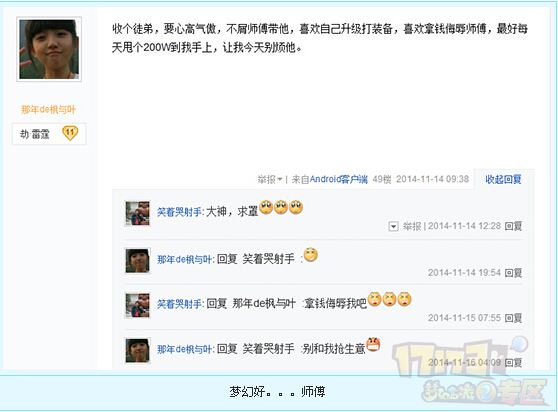The image size is (558, 412).
Task: Open 那年de枫与叶's avatar in the last reply
Action: coord(137,350)
